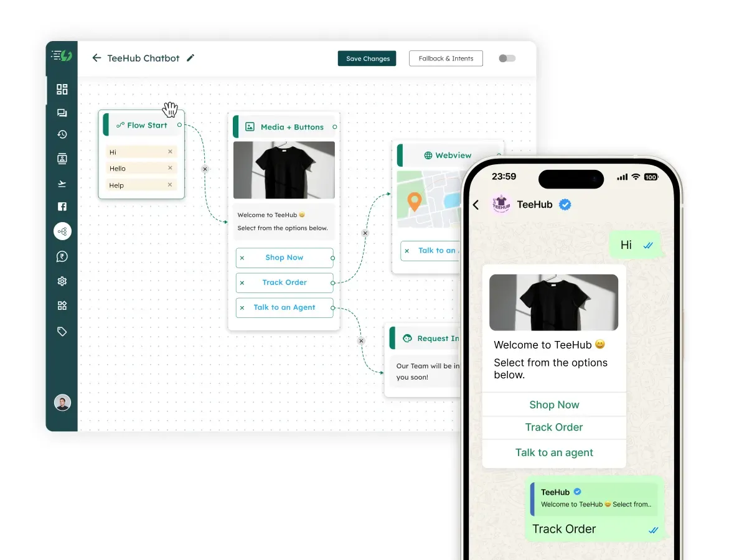Viewport: 747px width, 560px height.
Task: Open the chat conversations icon in sidebar
Action: [x=62, y=112]
